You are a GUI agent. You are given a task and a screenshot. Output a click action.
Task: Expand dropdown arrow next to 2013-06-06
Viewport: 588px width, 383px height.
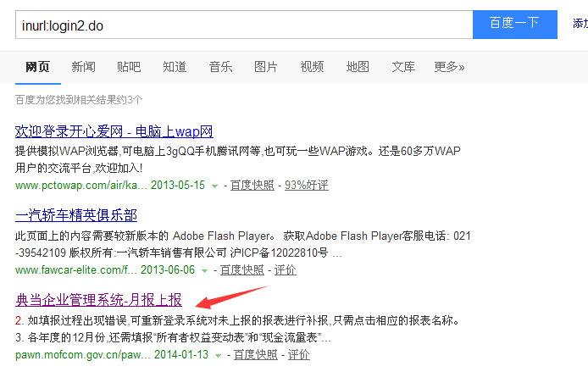205,271
